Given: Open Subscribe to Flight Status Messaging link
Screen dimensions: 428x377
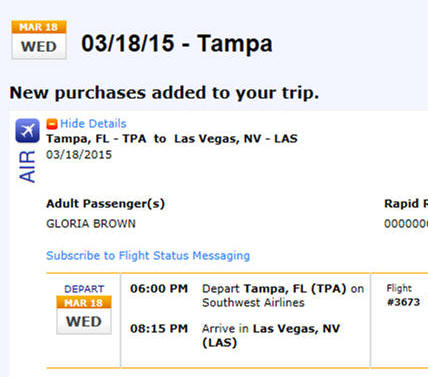Looking at the screenshot, I should pos(148,256).
